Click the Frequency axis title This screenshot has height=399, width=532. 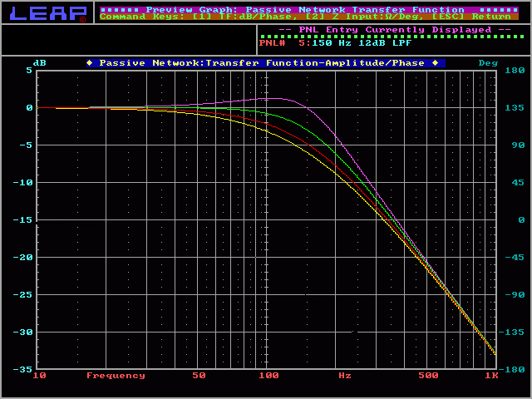116,376
